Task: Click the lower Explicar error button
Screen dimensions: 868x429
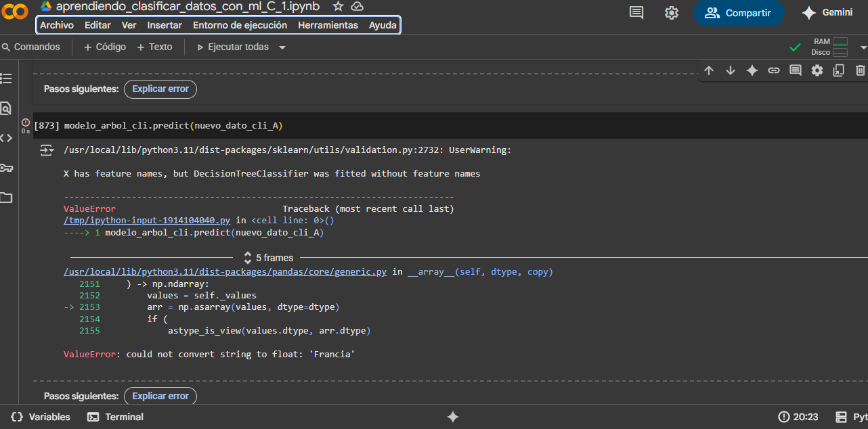Action: pyautogui.click(x=160, y=396)
